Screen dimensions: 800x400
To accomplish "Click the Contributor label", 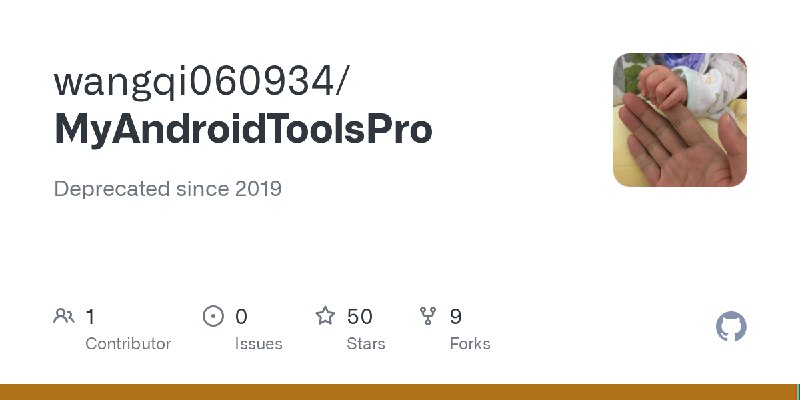I will point(128,344).
